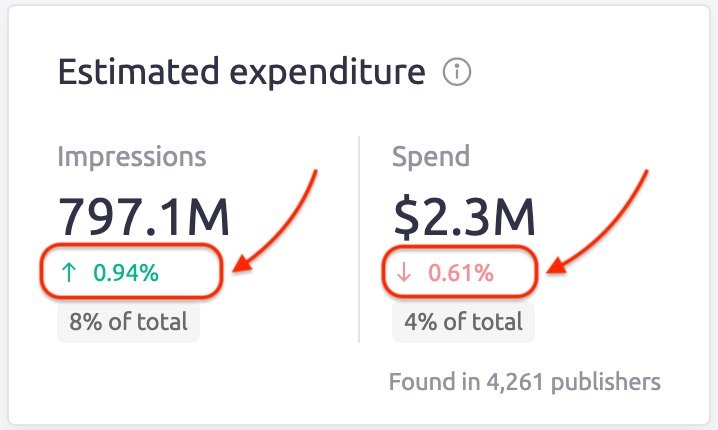Select the $2.3M spend value
Viewport: 718px width, 430px height.
[x=462, y=217]
